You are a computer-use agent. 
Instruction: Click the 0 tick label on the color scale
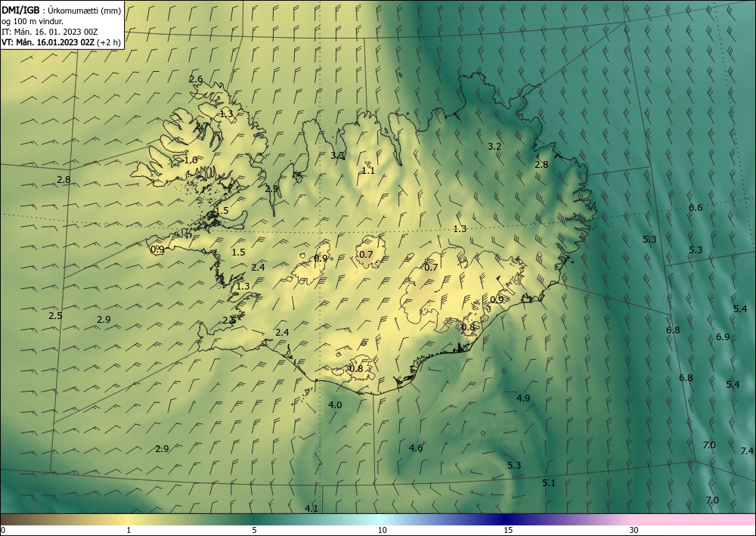point(3,530)
